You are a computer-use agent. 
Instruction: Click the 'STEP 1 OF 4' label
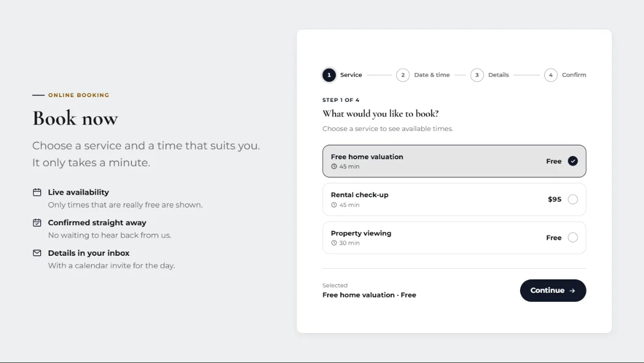click(341, 100)
